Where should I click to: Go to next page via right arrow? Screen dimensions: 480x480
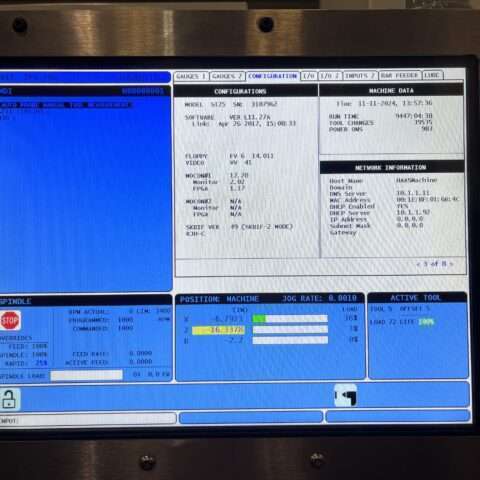point(451,264)
